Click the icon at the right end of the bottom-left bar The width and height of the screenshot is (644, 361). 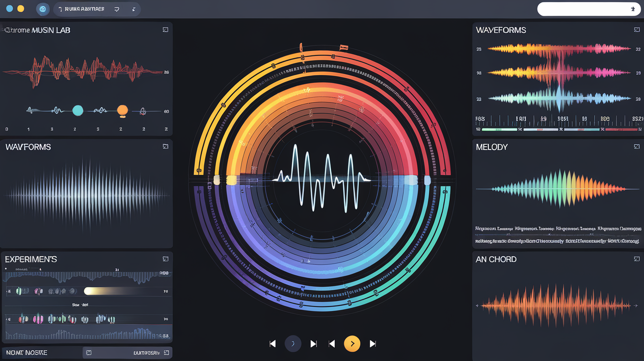166,352
